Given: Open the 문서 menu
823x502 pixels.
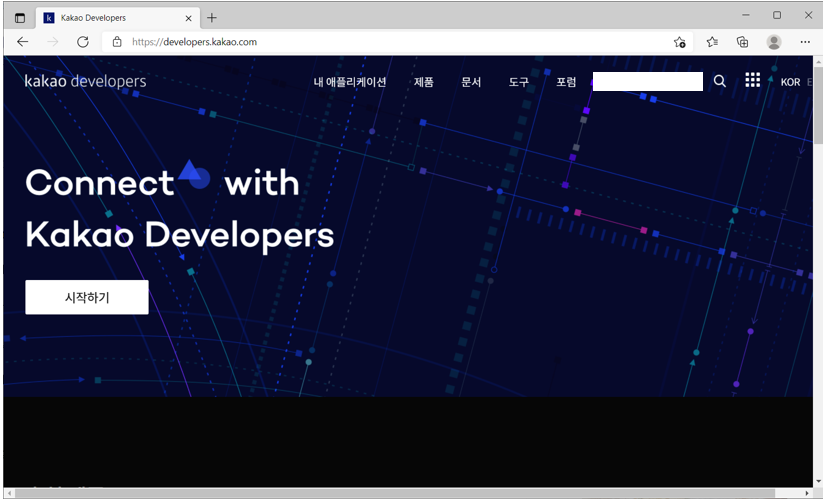Looking at the screenshot, I should click(x=471, y=82).
